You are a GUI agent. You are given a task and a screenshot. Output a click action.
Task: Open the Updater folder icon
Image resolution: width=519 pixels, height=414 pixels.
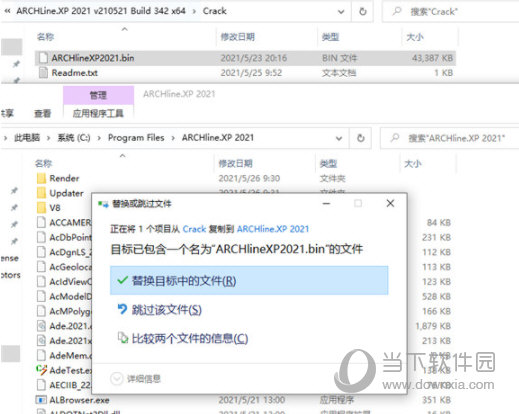[41, 193]
